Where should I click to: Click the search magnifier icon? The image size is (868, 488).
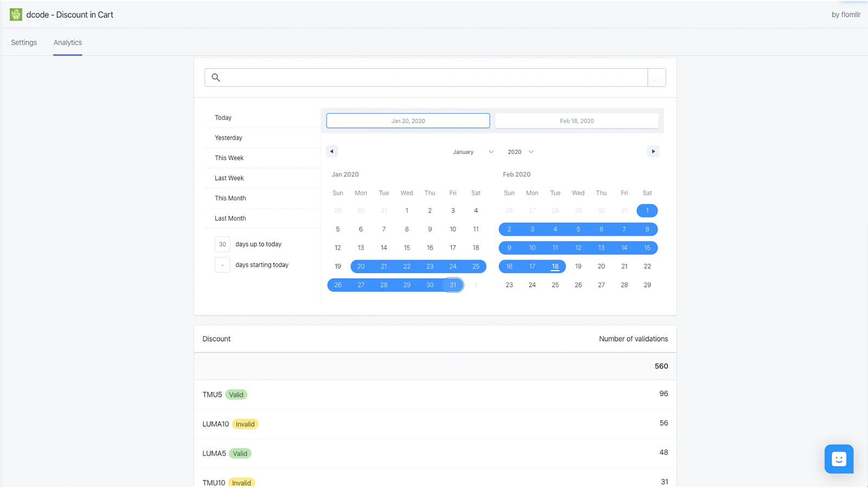coord(216,78)
